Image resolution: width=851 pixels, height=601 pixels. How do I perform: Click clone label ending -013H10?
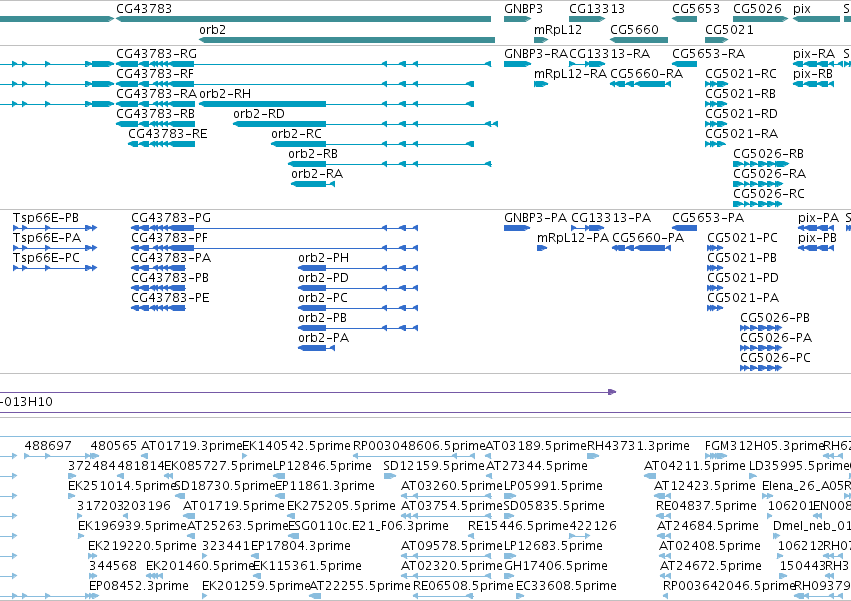tap(26, 402)
